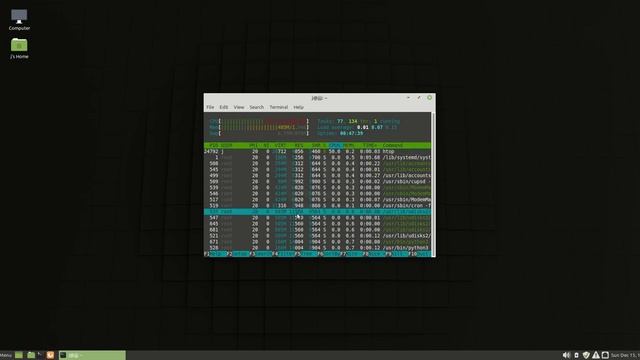Open the Search menu in the terminal
The height and width of the screenshot is (360, 640).
click(x=257, y=107)
